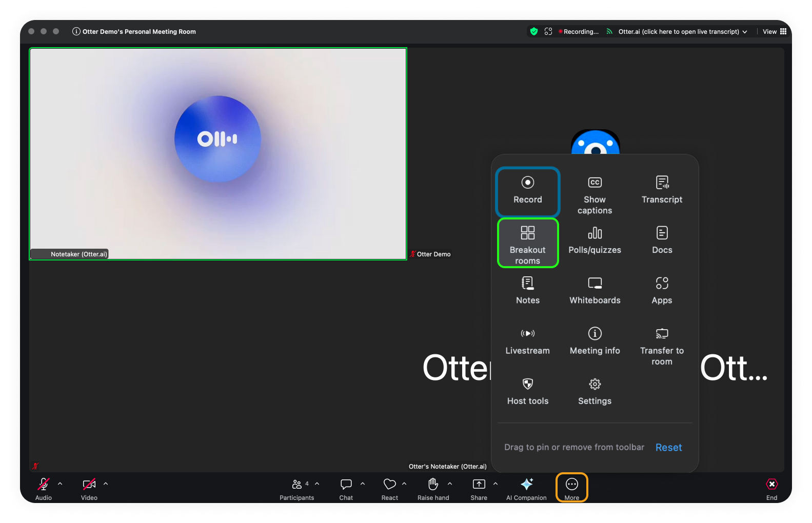Raise hand in the meeting
The height and width of the screenshot is (523, 812).
433,488
